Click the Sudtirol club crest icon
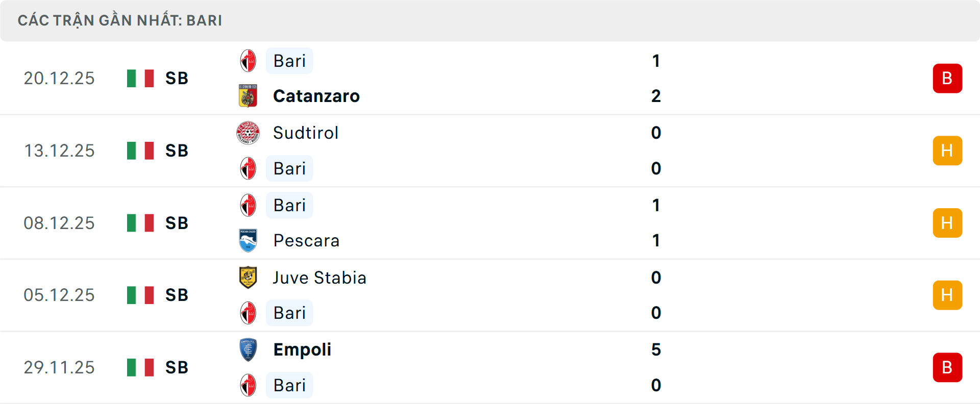Viewport: 980px width, 404px height. click(248, 133)
